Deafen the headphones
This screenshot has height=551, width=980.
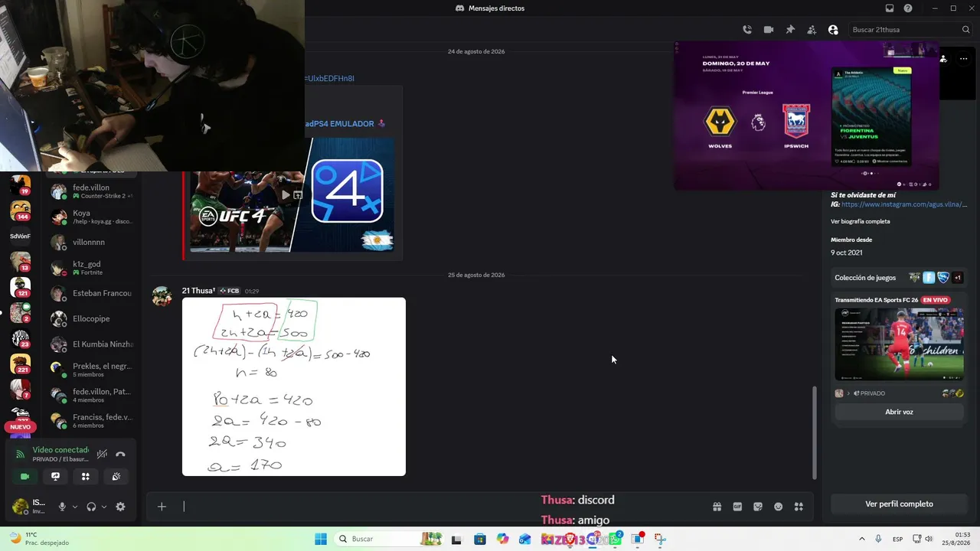pyautogui.click(x=92, y=507)
